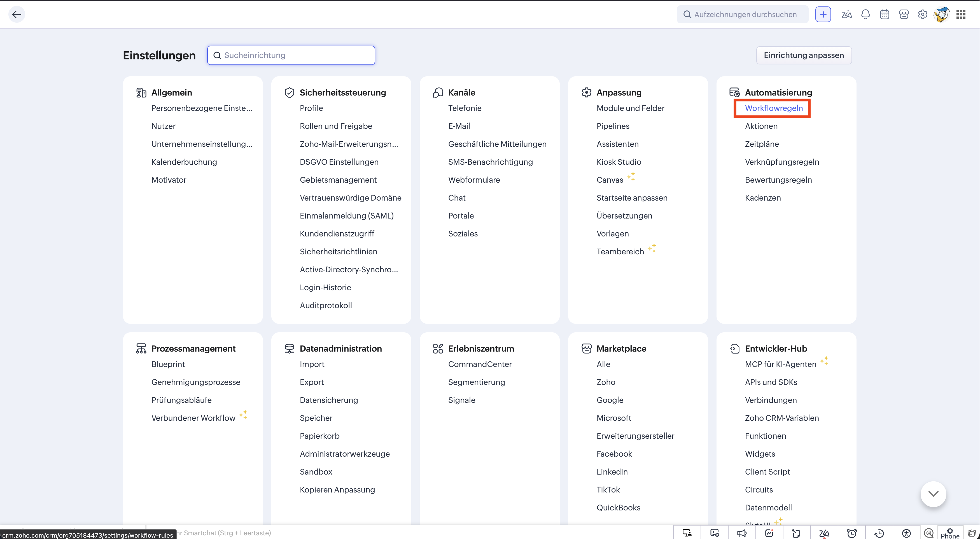Open CommandCenter under Erlebniszentrum
Image resolution: width=980 pixels, height=539 pixels.
[x=480, y=364]
